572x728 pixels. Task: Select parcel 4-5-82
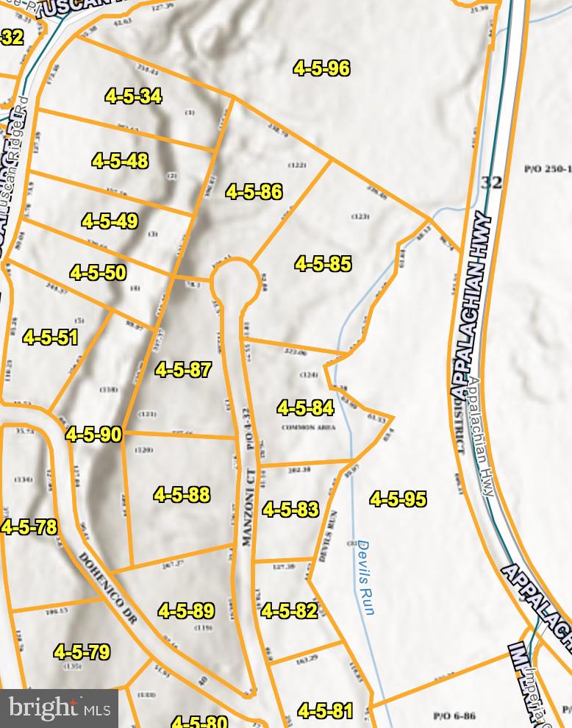tap(290, 610)
